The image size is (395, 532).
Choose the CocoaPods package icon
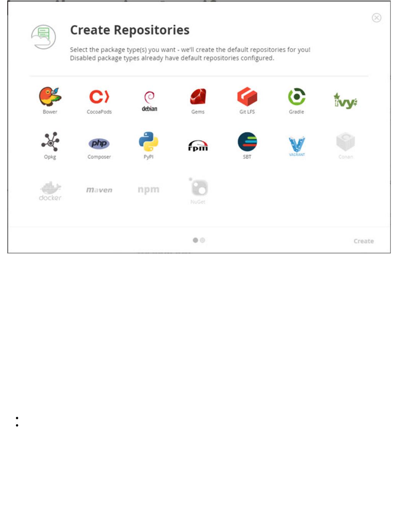tap(99, 101)
